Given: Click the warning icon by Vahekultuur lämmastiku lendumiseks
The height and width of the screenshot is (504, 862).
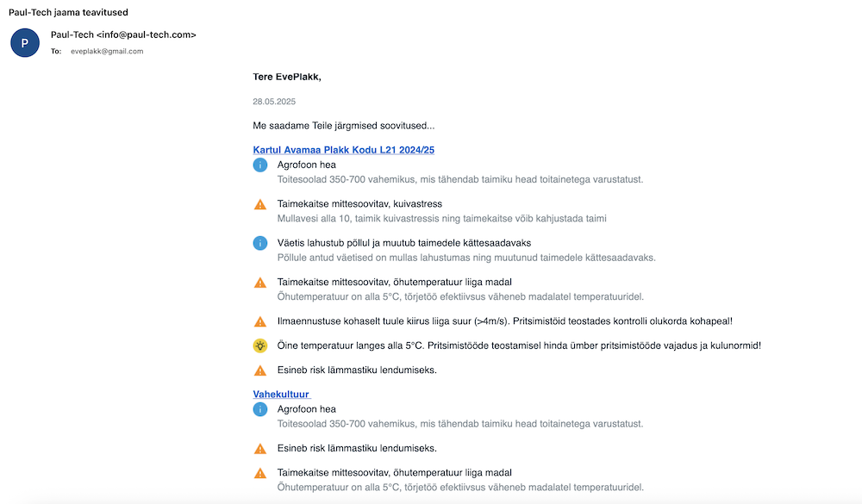Looking at the screenshot, I should point(260,449).
